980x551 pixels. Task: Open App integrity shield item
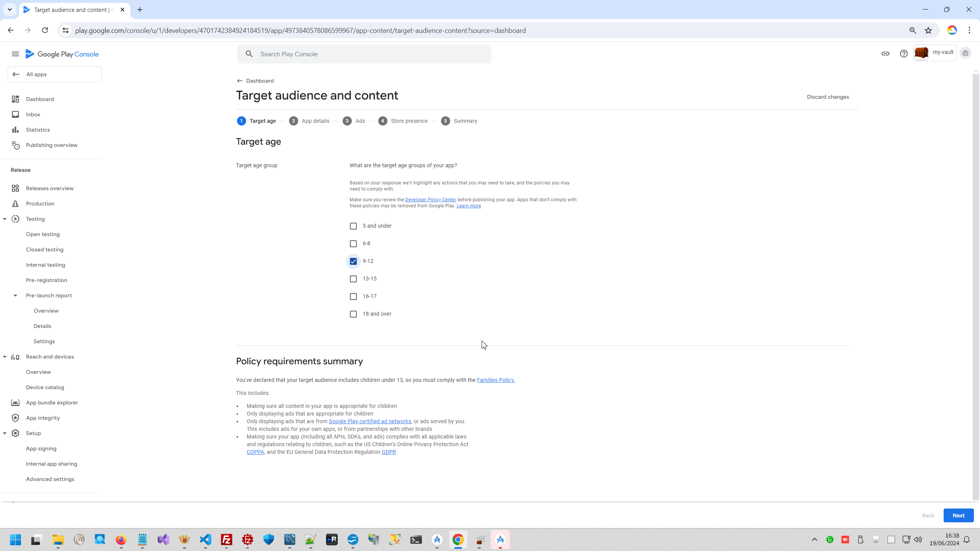click(42, 418)
